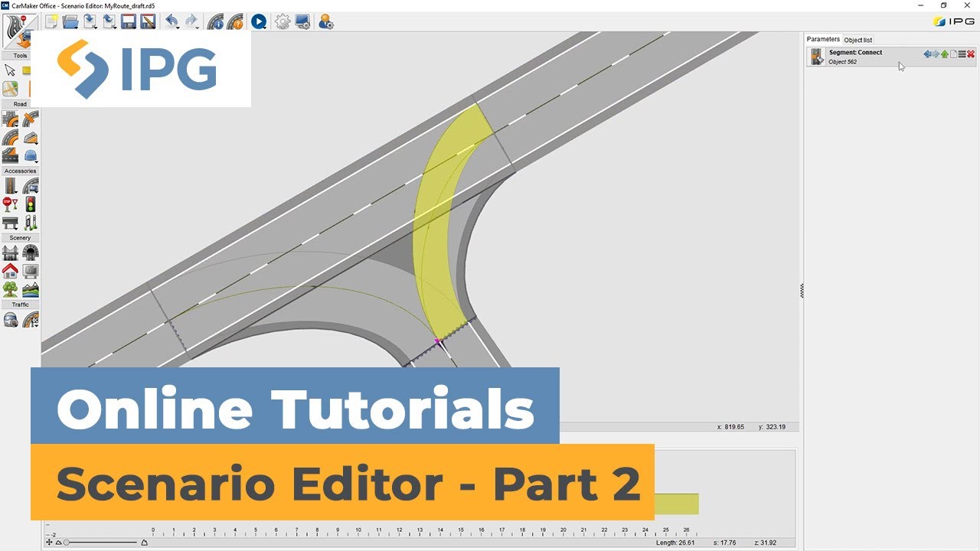Image resolution: width=980 pixels, height=551 pixels.
Task: Click the Traffic section header
Action: tap(20, 305)
